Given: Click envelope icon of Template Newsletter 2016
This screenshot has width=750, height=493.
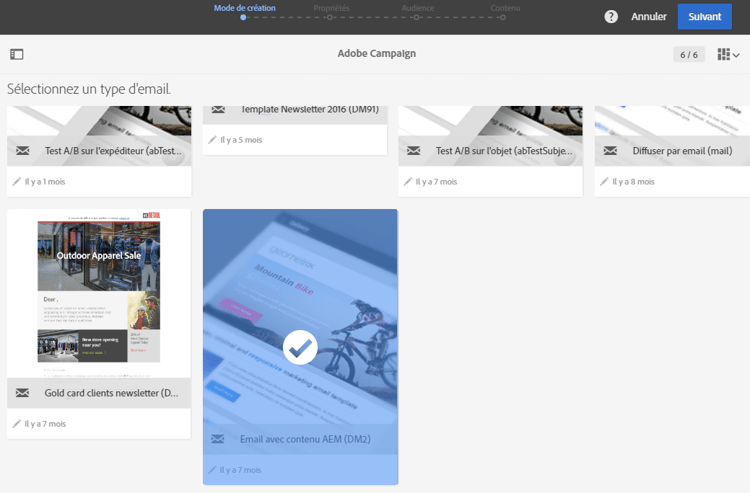Looking at the screenshot, I should click(218, 110).
